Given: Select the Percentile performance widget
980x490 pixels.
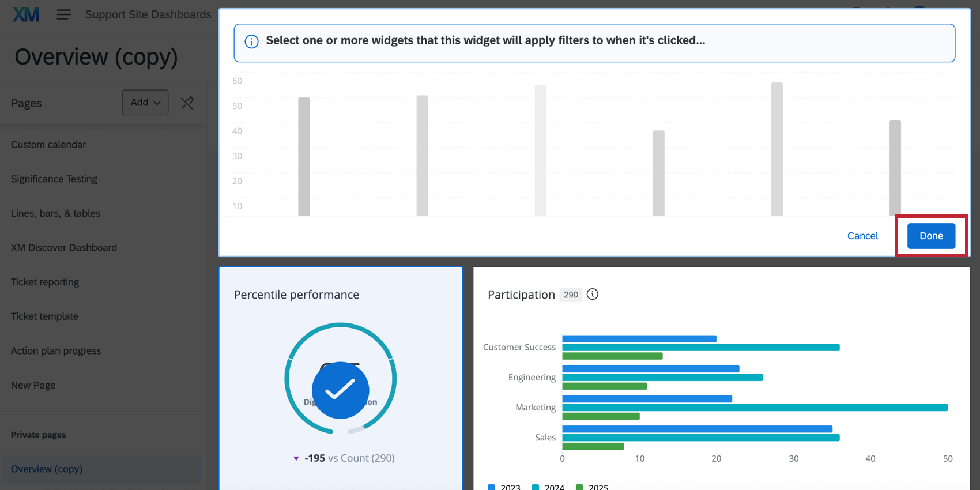Looking at the screenshot, I should coord(341,378).
